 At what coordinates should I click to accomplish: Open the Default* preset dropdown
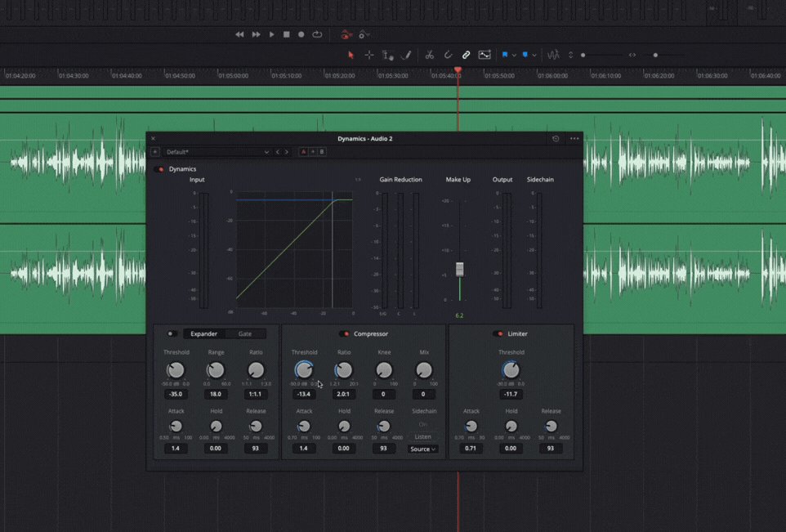point(217,151)
